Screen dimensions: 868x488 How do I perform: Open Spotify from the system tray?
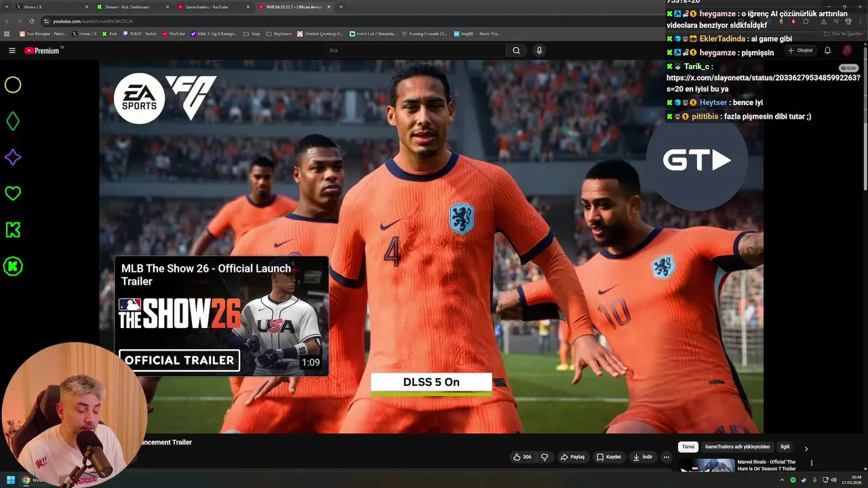[793, 480]
